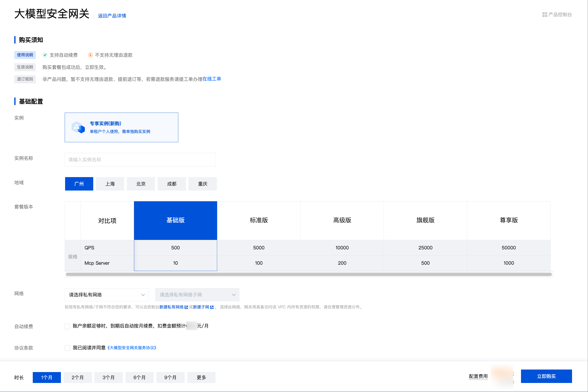Click external-link icon after 新建私有网络

(x=186, y=307)
